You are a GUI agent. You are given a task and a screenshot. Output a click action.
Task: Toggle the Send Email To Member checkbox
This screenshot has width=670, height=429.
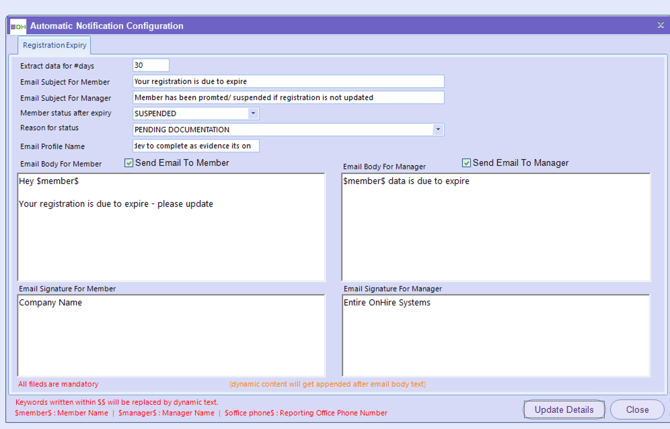coord(129,163)
